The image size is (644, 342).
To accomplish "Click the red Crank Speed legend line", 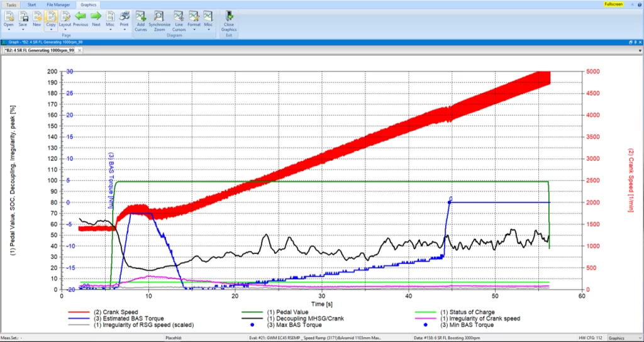I will 78,312.
